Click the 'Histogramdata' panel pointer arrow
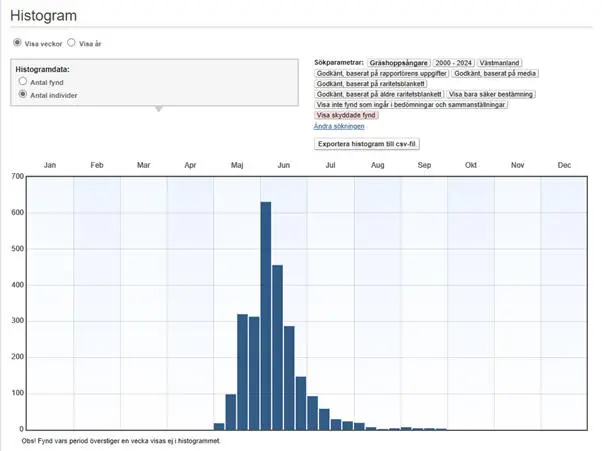Viewport: 602px width, 451px height. (157, 109)
